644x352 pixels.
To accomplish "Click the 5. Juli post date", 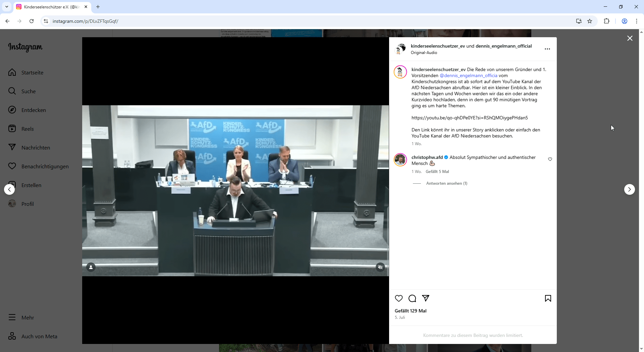I will coord(399,317).
